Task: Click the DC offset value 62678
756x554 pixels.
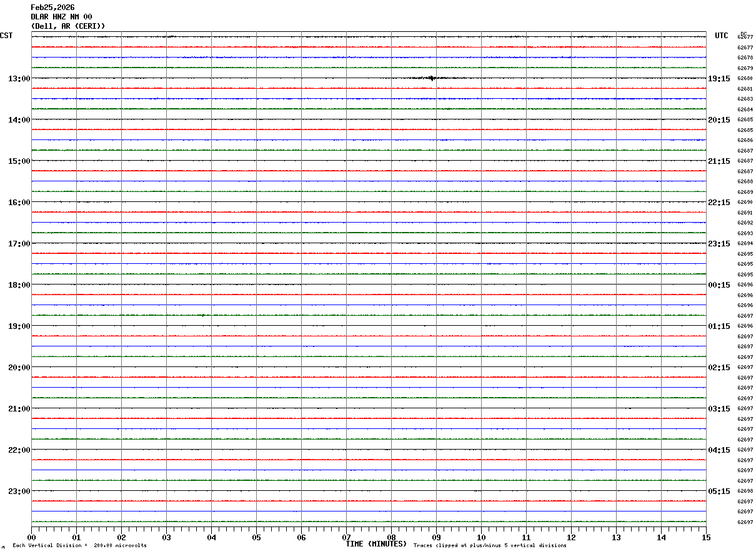Action: 745,58
